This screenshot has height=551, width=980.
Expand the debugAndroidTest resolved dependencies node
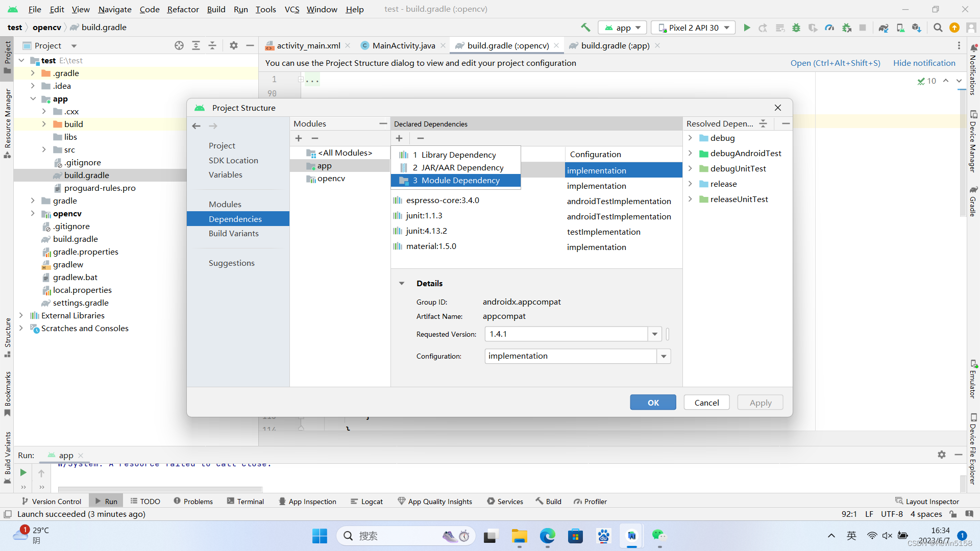pyautogui.click(x=690, y=154)
